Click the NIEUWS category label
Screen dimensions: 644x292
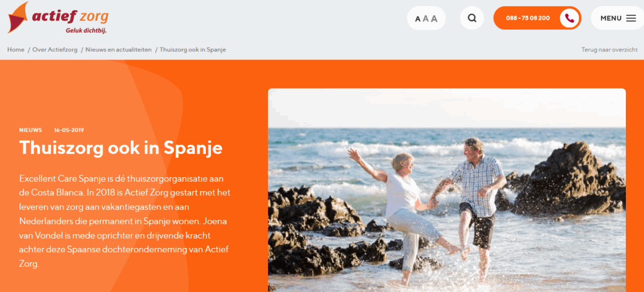[x=30, y=130]
